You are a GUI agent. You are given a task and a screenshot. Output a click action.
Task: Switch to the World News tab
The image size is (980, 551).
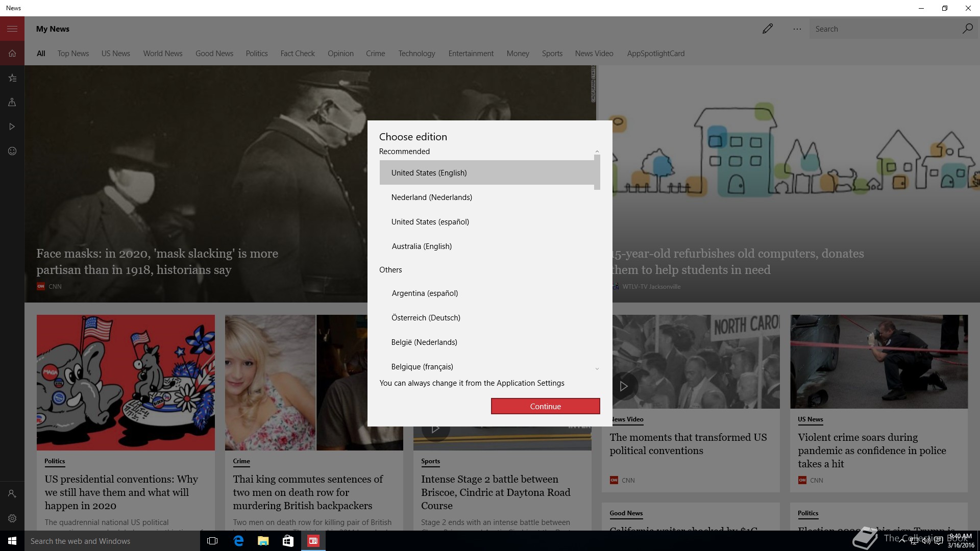[x=163, y=54]
